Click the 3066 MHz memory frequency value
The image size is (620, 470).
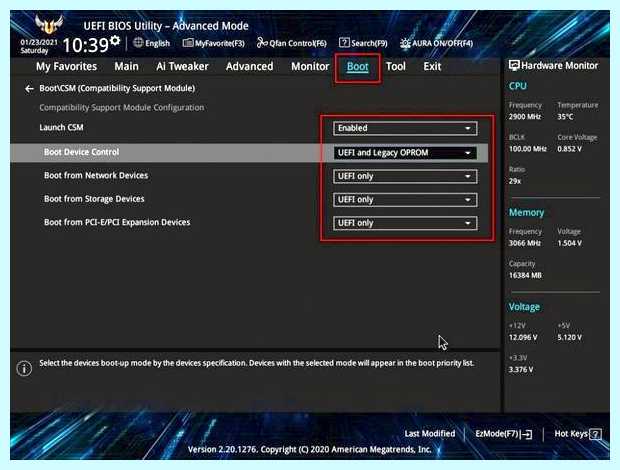[524, 243]
